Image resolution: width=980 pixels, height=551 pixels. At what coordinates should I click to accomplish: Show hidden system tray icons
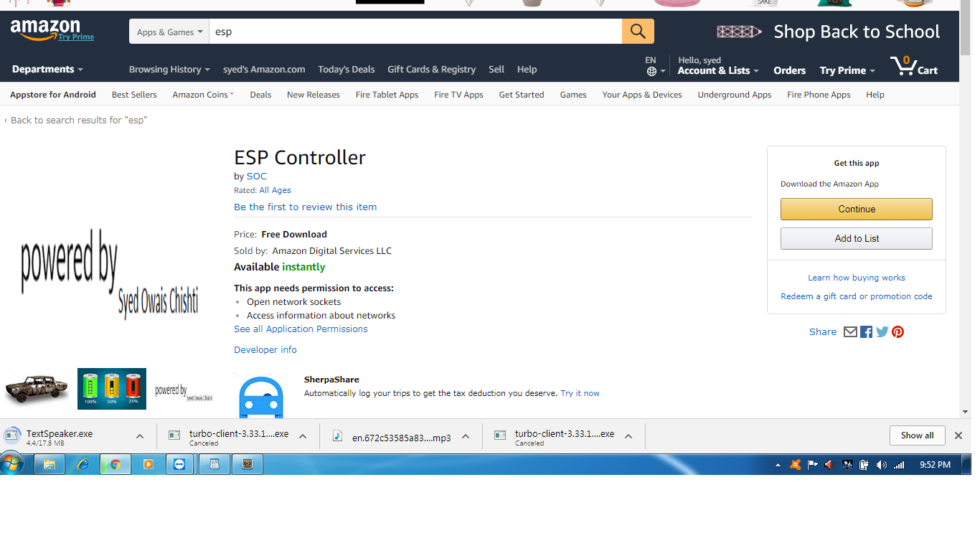coord(778,465)
